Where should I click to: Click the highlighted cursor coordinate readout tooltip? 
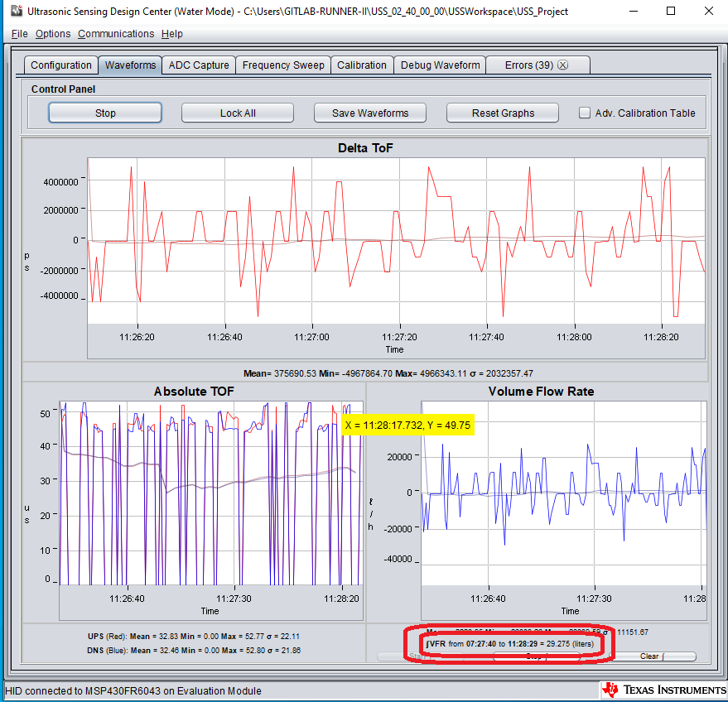408,425
